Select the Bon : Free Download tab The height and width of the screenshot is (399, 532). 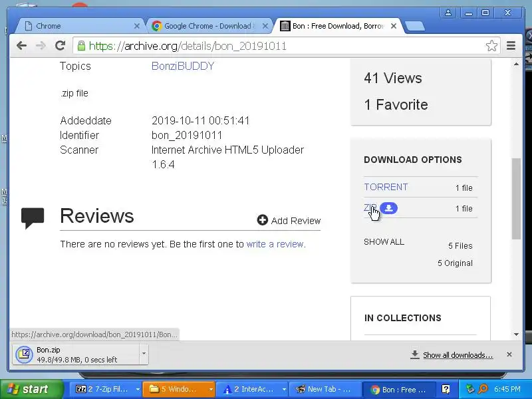tap(338, 26)
